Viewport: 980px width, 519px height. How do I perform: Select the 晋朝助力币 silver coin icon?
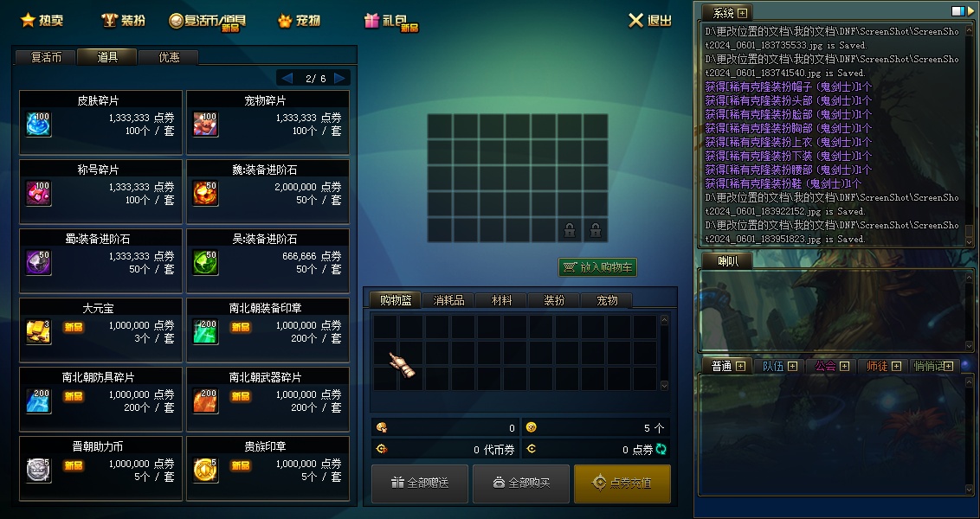click(x=39, y=471)
